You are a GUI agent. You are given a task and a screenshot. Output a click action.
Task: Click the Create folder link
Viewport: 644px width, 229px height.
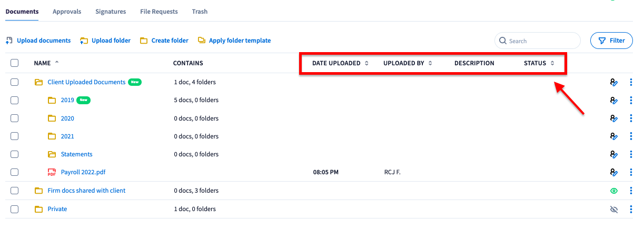pos(170,41)
